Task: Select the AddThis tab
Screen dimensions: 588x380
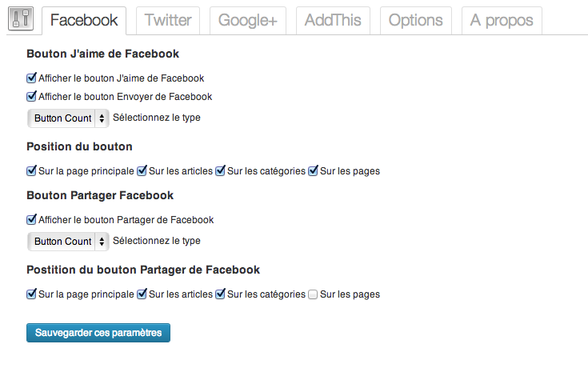Action: click(x=333, y=21)
